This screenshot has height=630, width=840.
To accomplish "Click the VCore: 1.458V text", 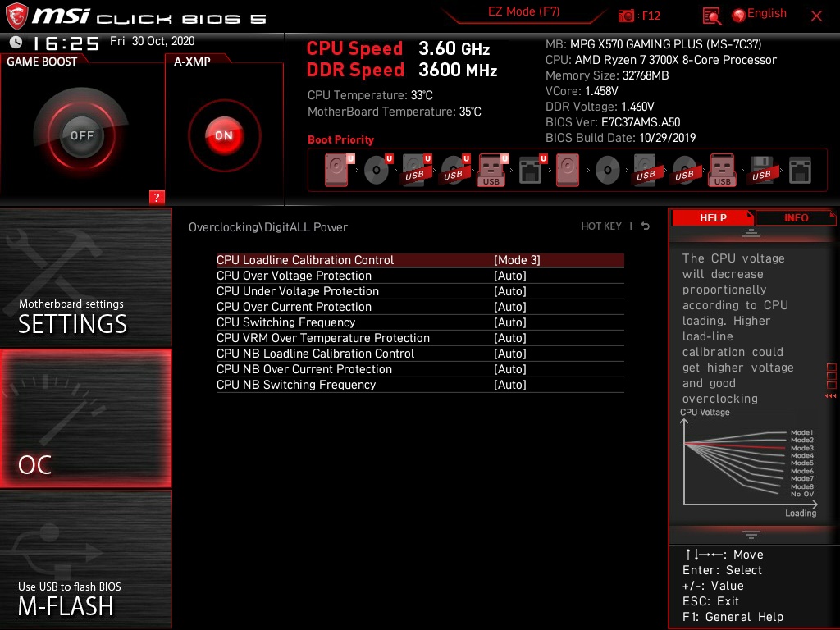I will point(582,91).
